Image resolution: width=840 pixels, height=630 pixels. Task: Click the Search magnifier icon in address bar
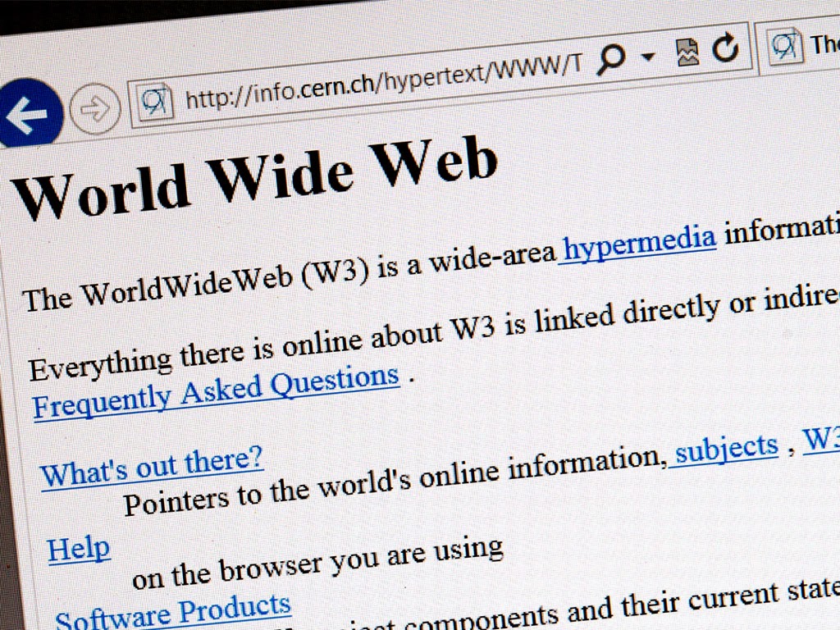pyautogui.click(x=611, y=58)
